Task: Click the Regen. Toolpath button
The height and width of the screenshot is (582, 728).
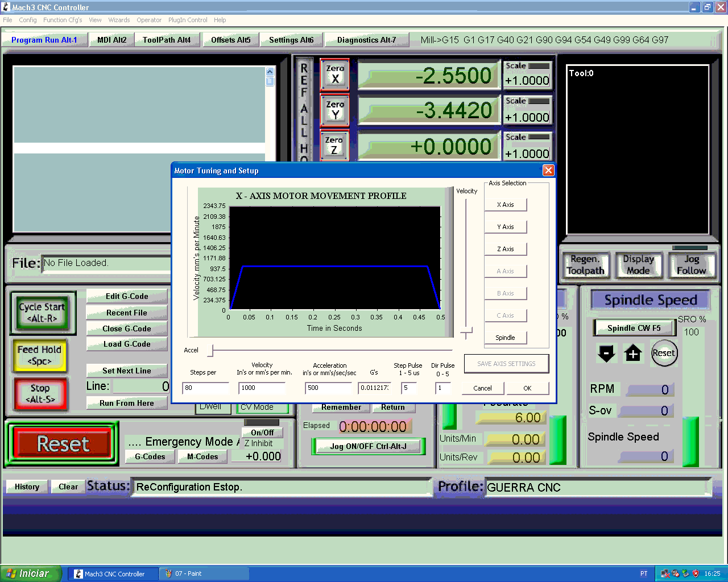Action: (x=585, y=265)
